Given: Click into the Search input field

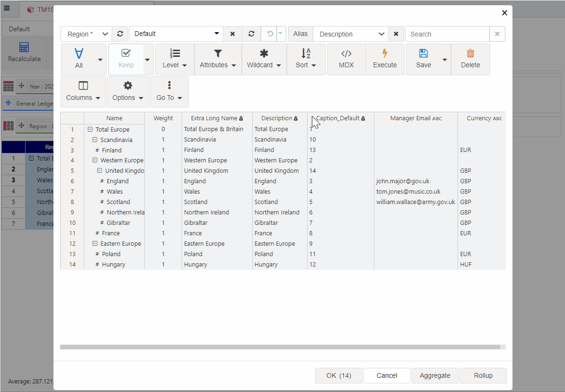Looking at the screenshot, I should click(447, 34).
